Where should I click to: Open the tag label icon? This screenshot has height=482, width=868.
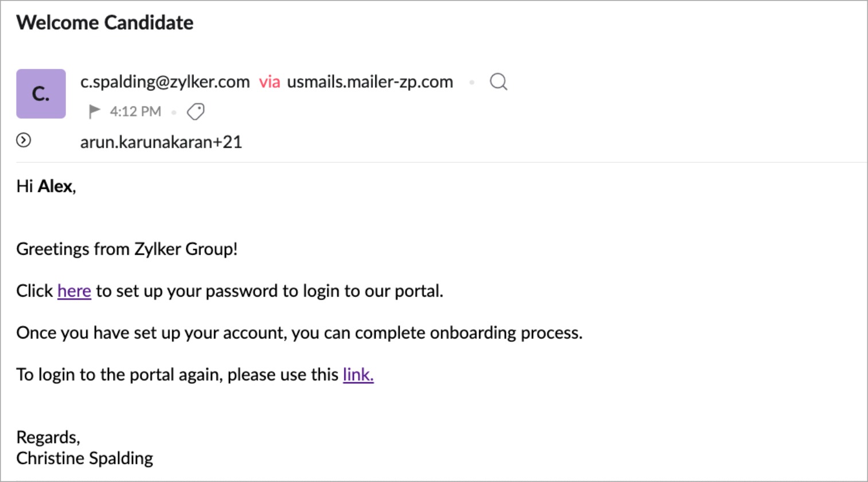196,111
